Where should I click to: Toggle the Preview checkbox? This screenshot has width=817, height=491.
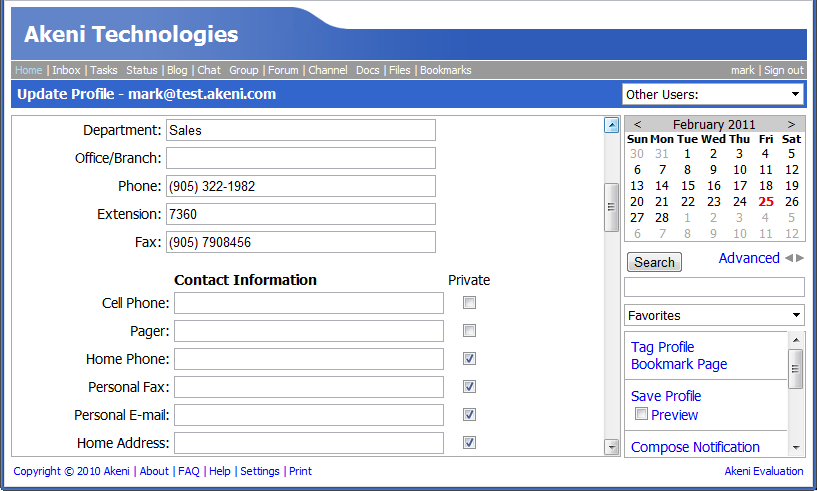click(x=642, y=414)
